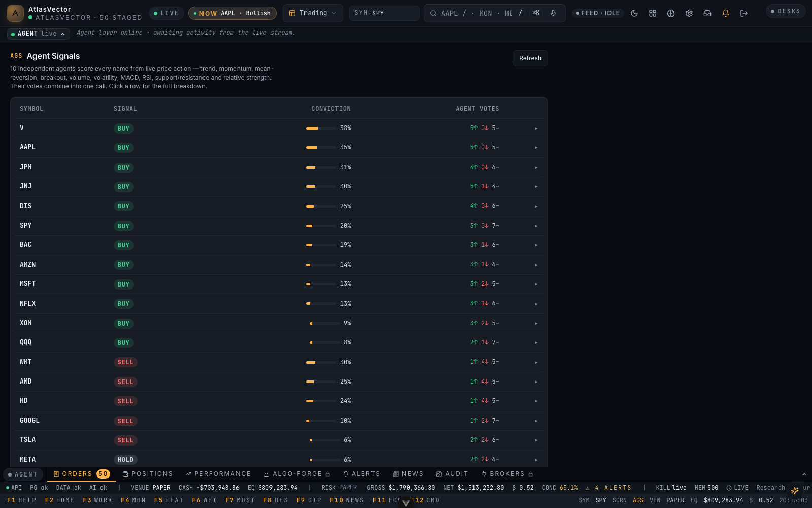Screen dimensions: 812x508
Task: Click the F10 NEWS shortcut
Action: coord(347,500)
